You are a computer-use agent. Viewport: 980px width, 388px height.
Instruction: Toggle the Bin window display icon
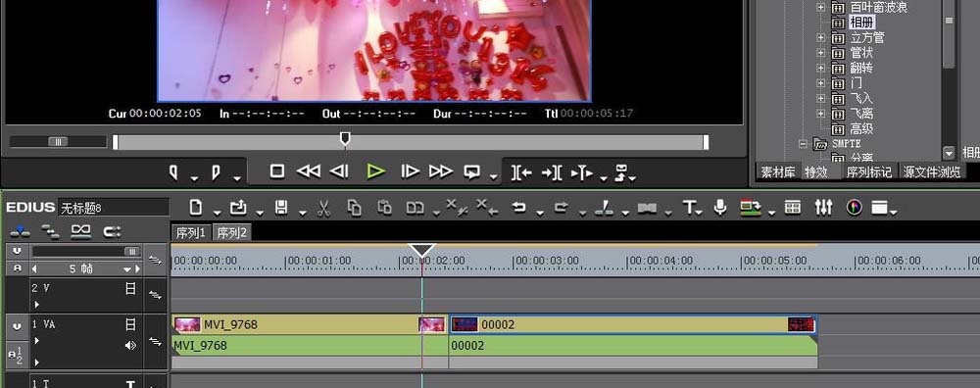coord(793,208)
